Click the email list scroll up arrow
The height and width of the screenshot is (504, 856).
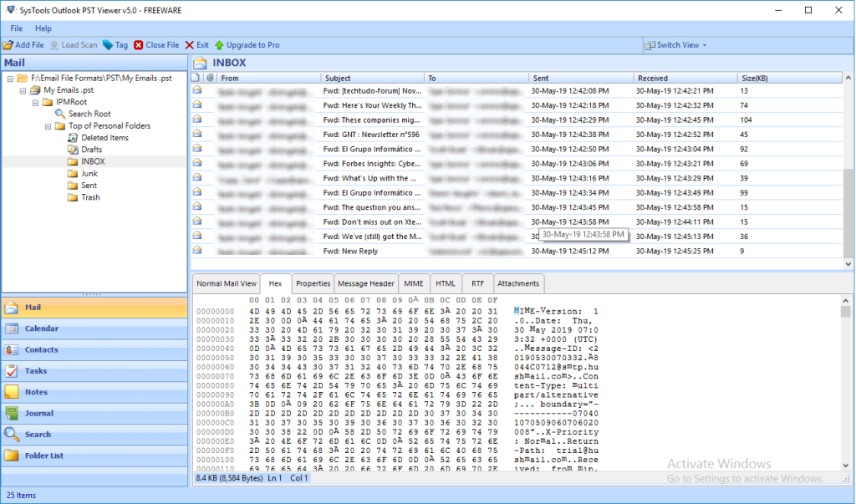coord(848,78)
